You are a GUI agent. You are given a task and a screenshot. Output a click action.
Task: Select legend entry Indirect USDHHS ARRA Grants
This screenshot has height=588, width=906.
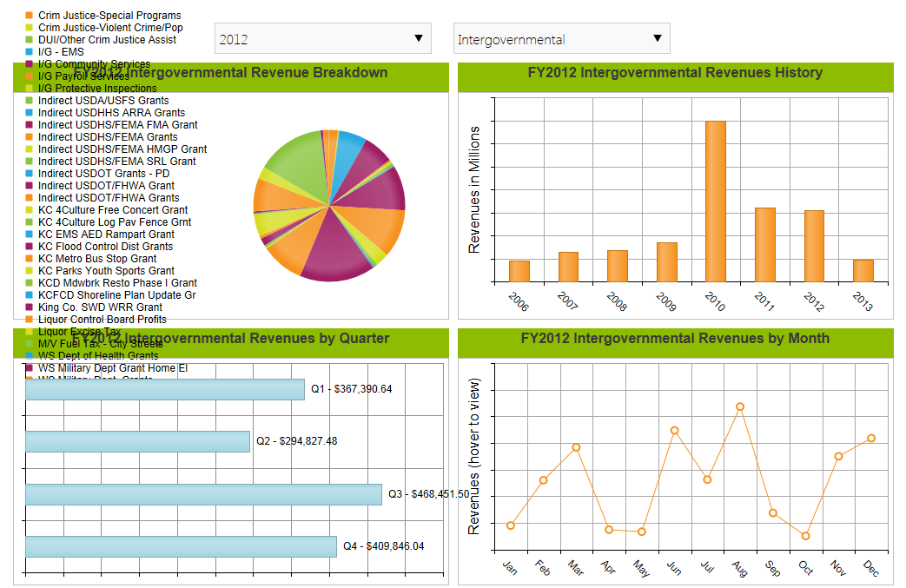click(x=106, y=113)
